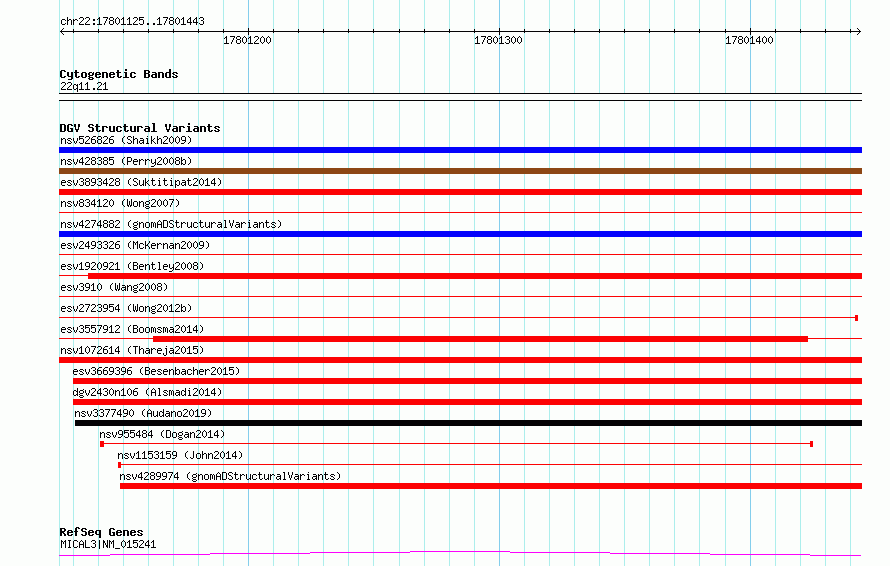Viewport: 890px width, 566px height.
Task: Click the red esv3893428 variant bar
Action: (x=460, y=192)
